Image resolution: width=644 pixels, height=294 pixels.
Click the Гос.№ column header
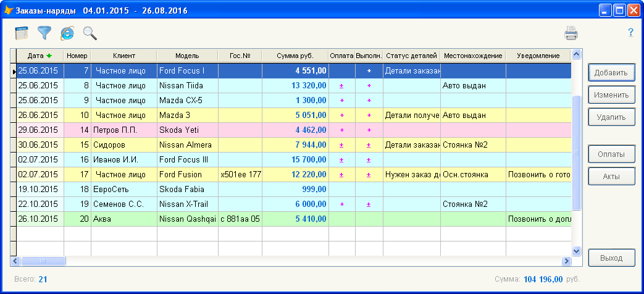(240, 56)
